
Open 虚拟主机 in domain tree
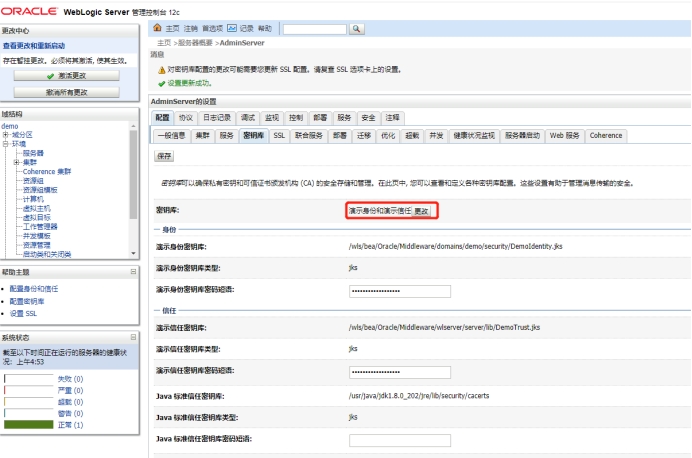click(37, 208)
